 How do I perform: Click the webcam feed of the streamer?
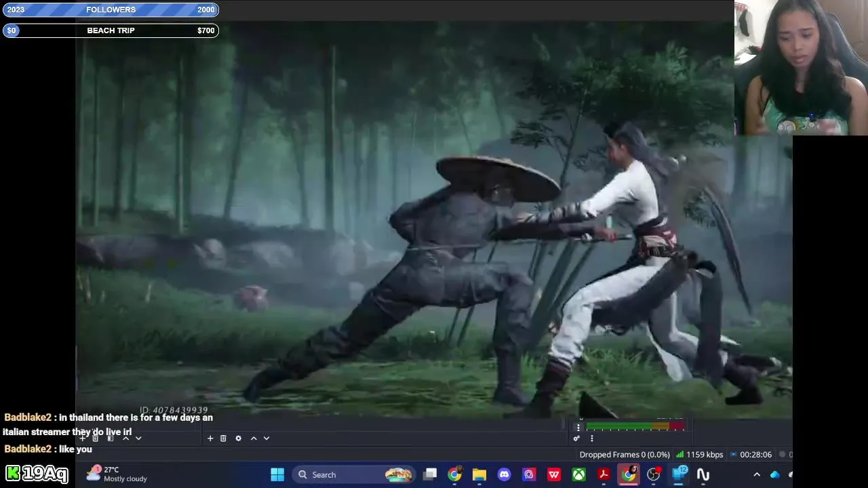coord(801,68)
